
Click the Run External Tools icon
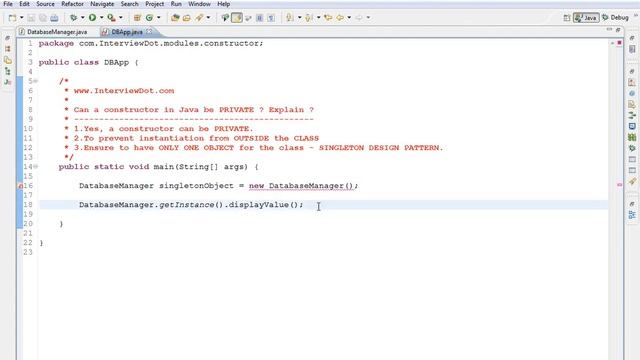tap(111, 18)
